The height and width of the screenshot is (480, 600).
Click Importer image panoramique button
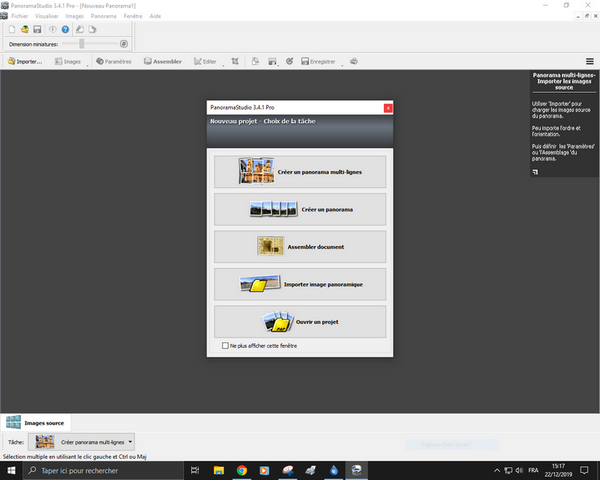pos(300,284)
